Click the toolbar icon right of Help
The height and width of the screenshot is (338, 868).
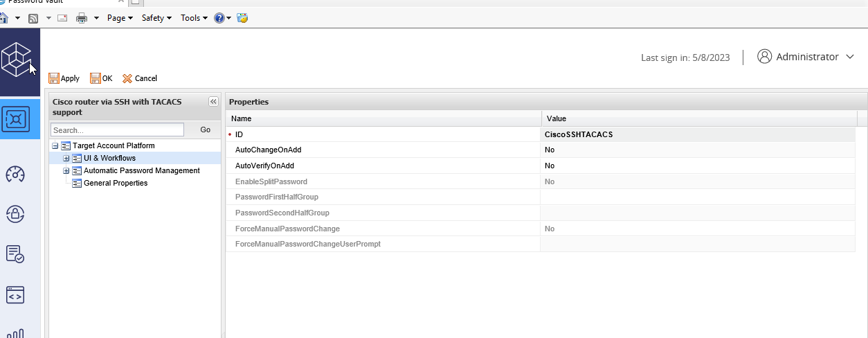pyautogui.click(x=242, y=18)
